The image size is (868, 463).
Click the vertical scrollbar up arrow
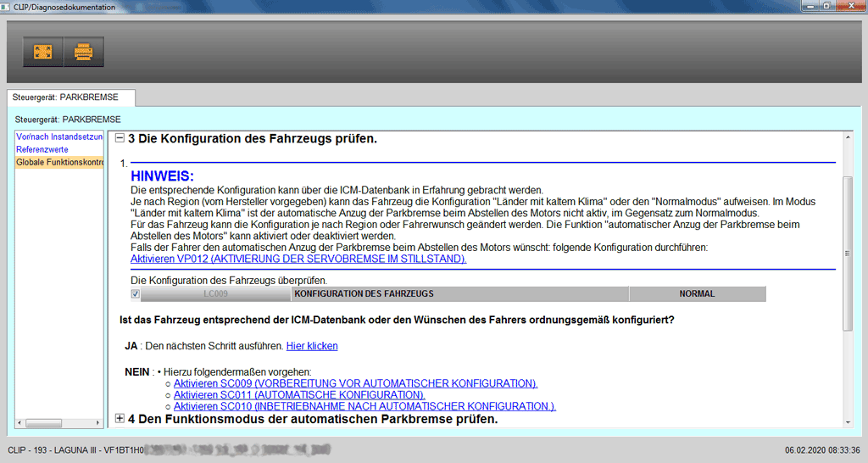click(x=848, y=137)
